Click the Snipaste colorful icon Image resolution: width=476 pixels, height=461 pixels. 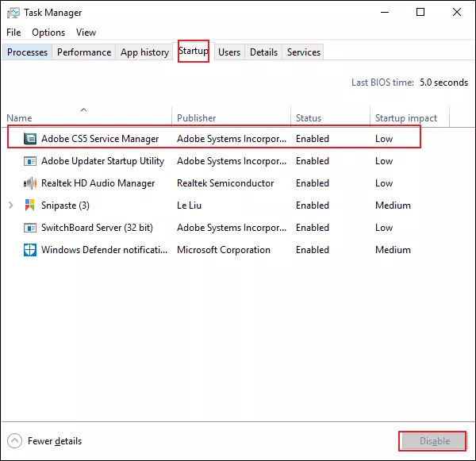[30, 206]
